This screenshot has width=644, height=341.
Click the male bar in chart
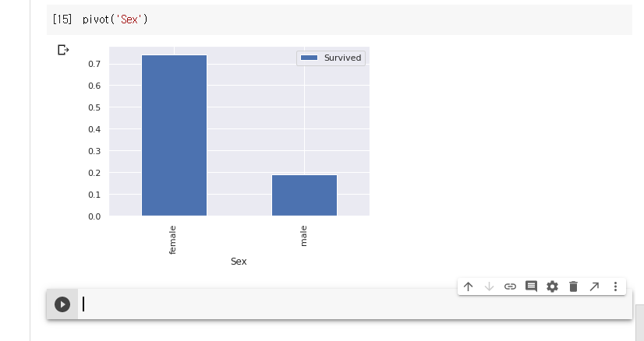click(x=304, y=195)
